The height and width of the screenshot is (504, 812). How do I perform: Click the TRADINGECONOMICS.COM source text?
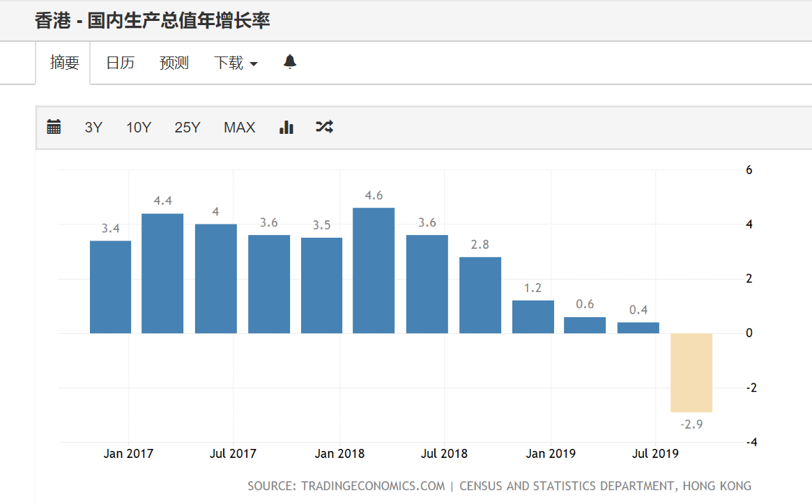click(373, 486)
